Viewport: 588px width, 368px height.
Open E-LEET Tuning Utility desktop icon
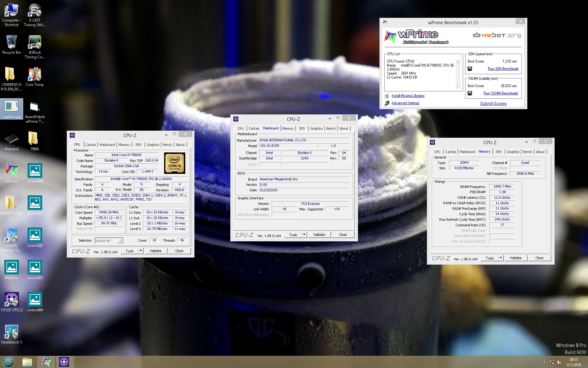click(35, 15)
